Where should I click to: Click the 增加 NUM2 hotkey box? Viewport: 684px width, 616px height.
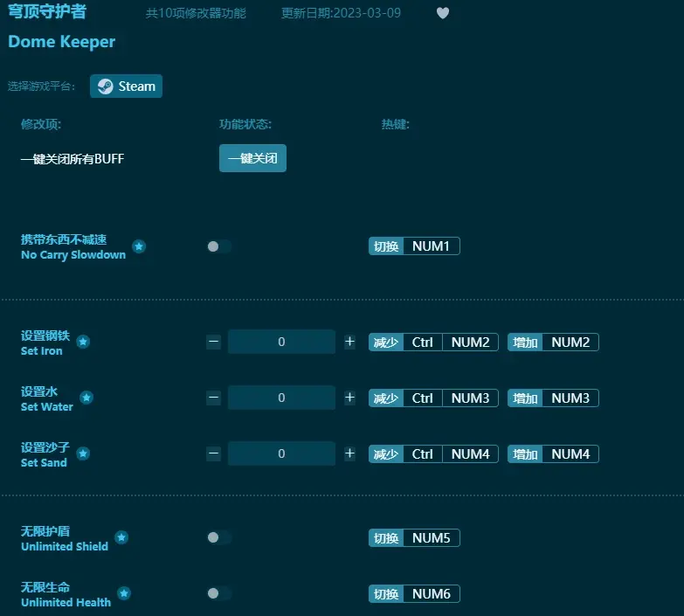pyautogui.click(x=553, y=342)
